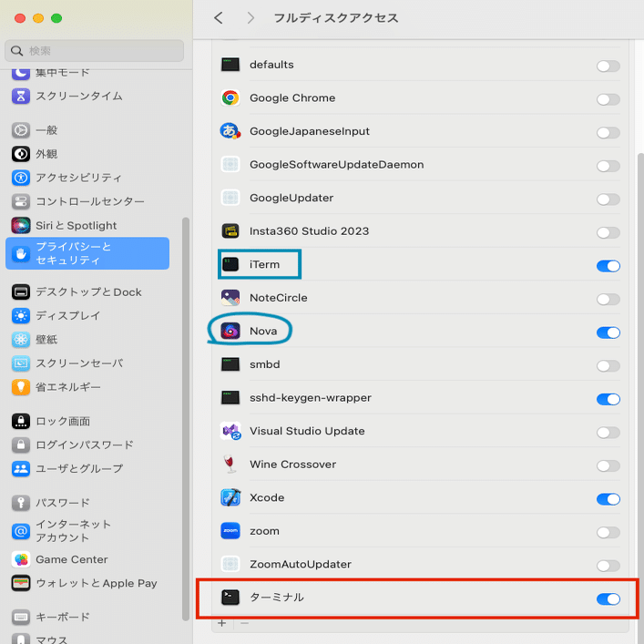Click the Google Chrome app icon

[230, 98]
